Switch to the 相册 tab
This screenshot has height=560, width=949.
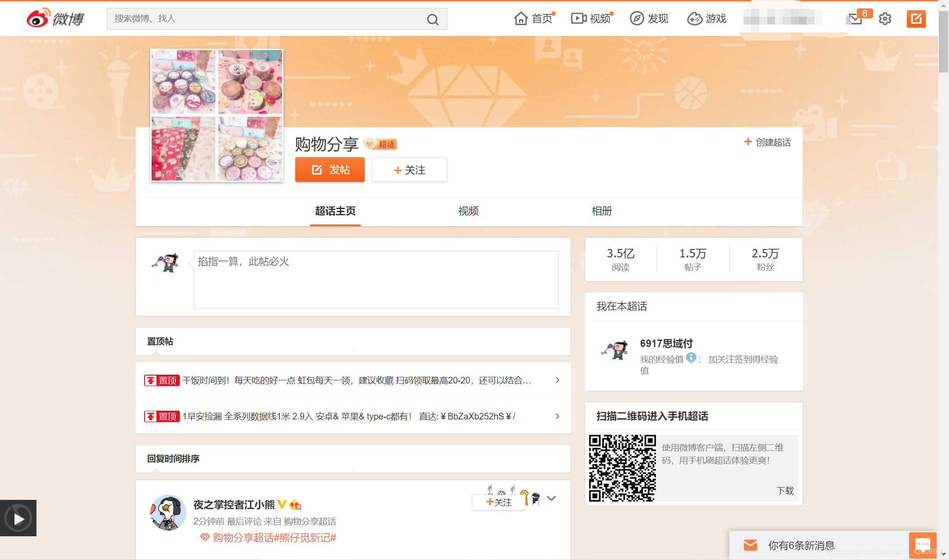point(601,211)
